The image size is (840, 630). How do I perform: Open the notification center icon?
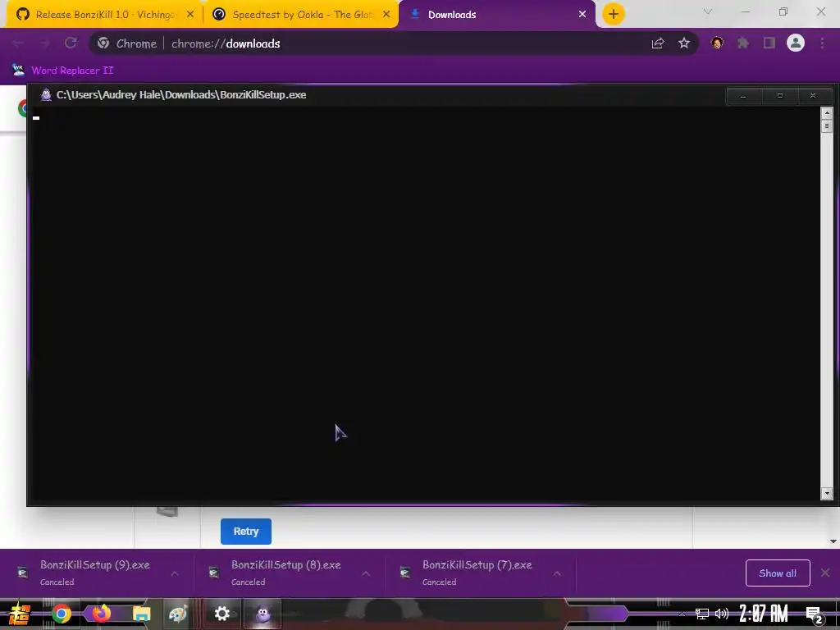click(815, 614)
